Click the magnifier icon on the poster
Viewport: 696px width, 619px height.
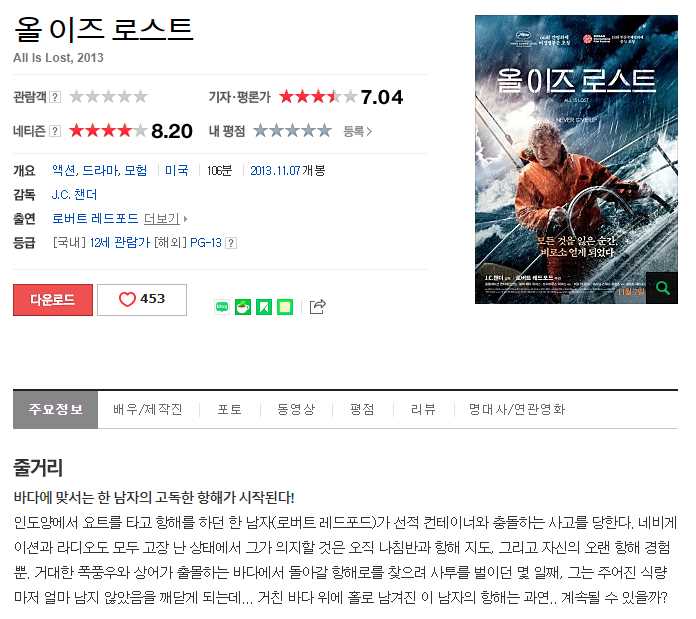point(662,288)
